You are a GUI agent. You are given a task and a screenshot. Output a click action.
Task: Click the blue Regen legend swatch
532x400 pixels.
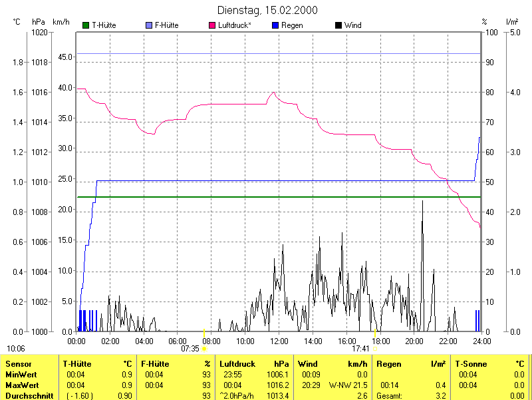[x=276, y=25]
